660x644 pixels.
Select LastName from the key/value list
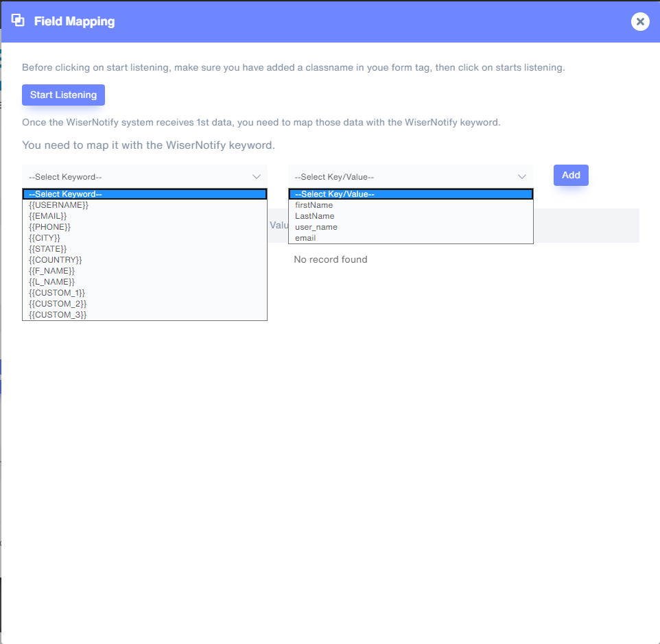pyautogui.click(x=314, y=216)
